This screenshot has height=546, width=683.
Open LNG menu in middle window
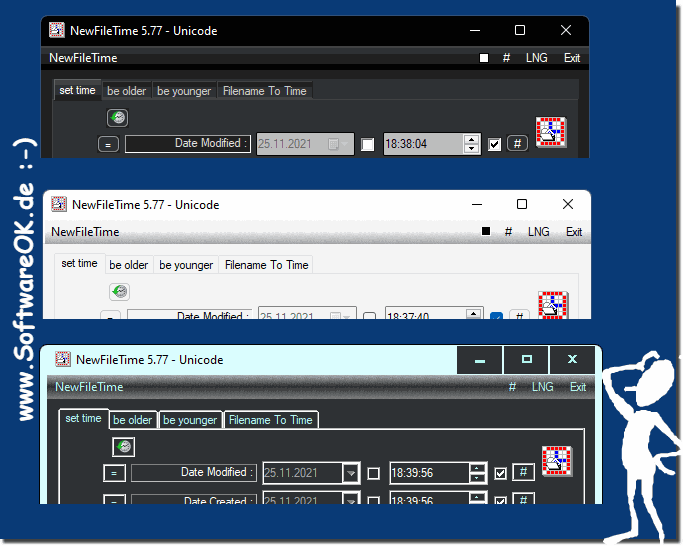[539, 232]
